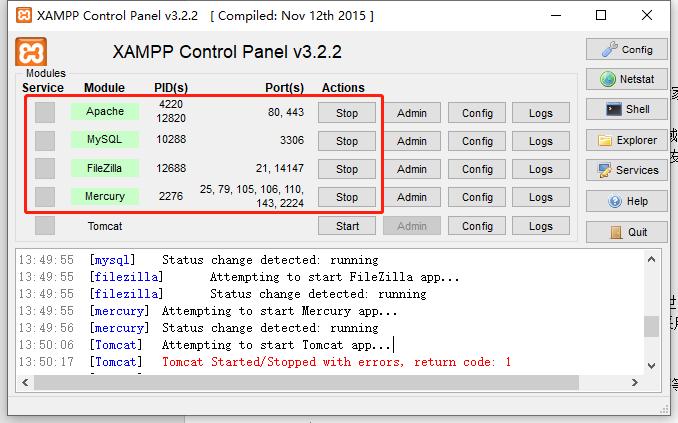Open MySQL Admin
The image size is (678, 423).
tap(412, 141)
